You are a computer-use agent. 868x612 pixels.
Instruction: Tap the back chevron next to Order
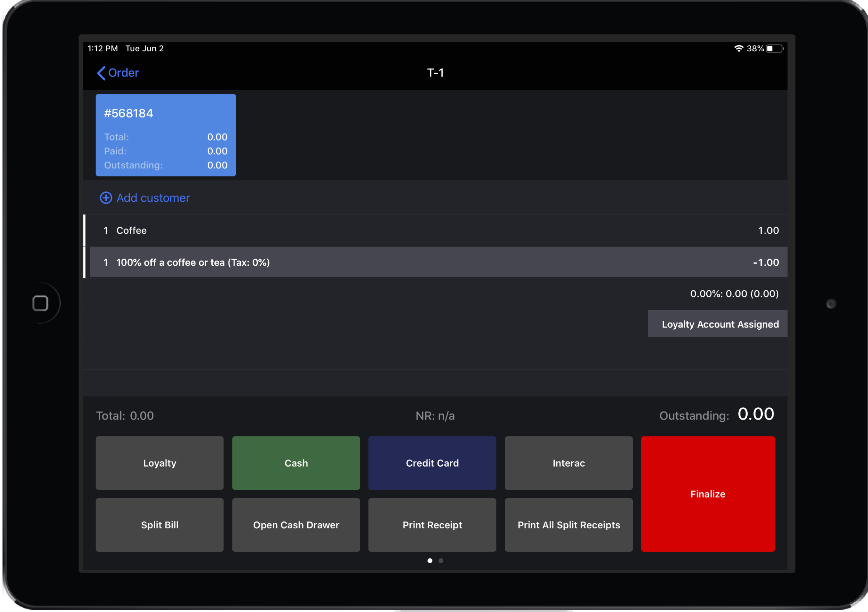101,73
